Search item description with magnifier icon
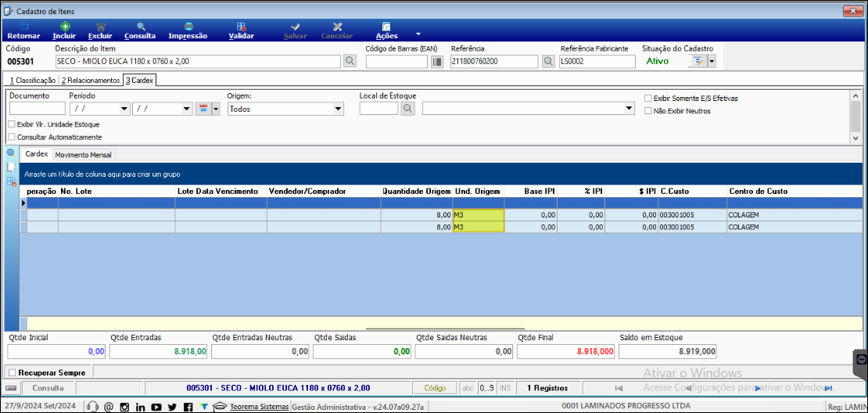 pos(350,62)
